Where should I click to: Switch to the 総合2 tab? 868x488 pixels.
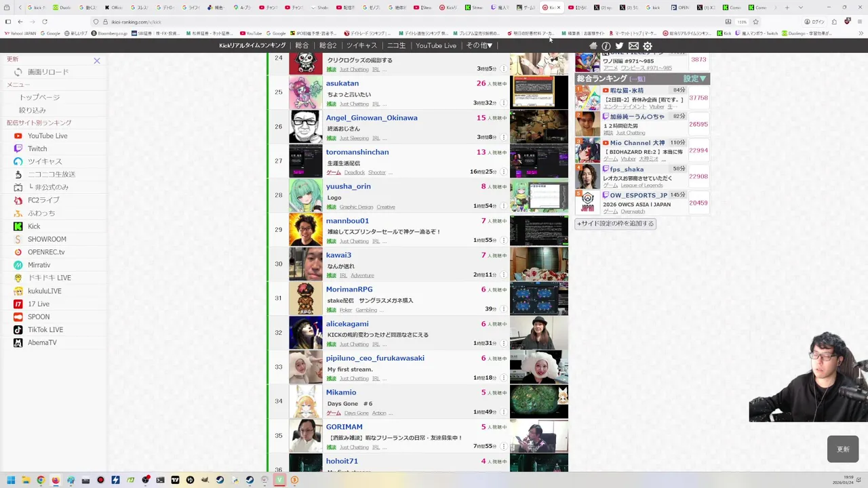coord(328,45)
